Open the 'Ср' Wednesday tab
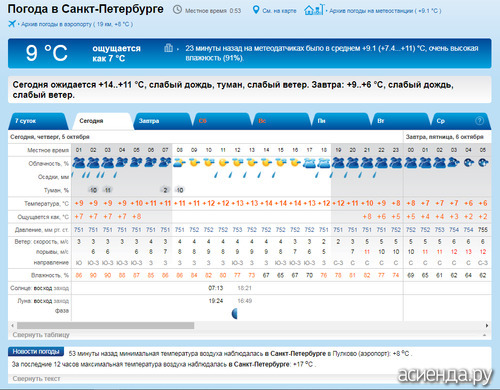This screenshot has height=390, width=500. pos(460,121)
